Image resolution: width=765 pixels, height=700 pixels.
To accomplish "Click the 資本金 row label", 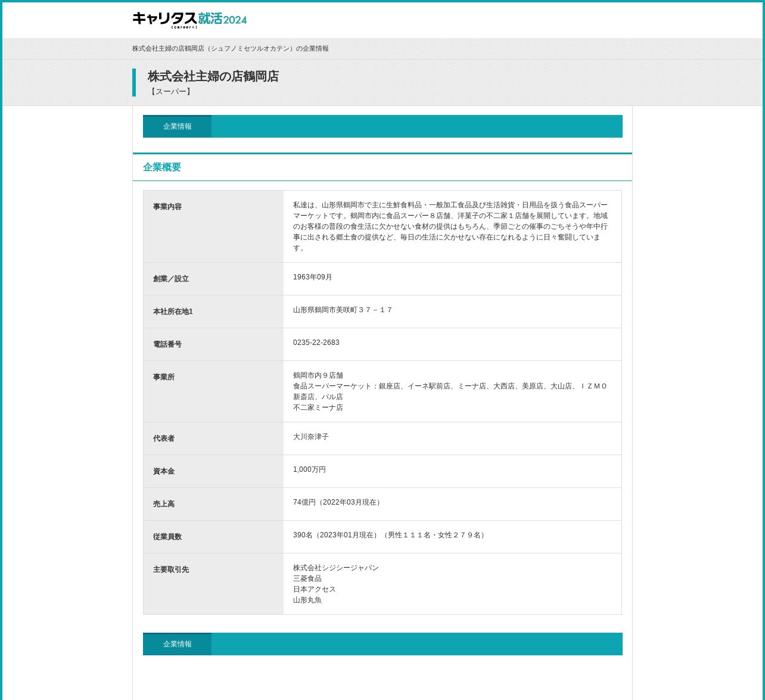I will click(164, 471).
